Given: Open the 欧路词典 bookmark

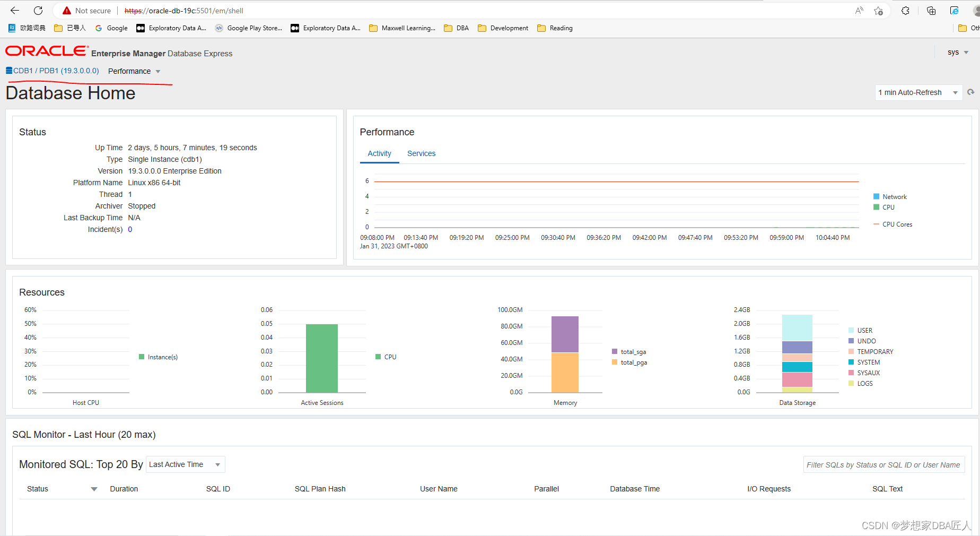Looking at the screenshot, I should point(27,28).
